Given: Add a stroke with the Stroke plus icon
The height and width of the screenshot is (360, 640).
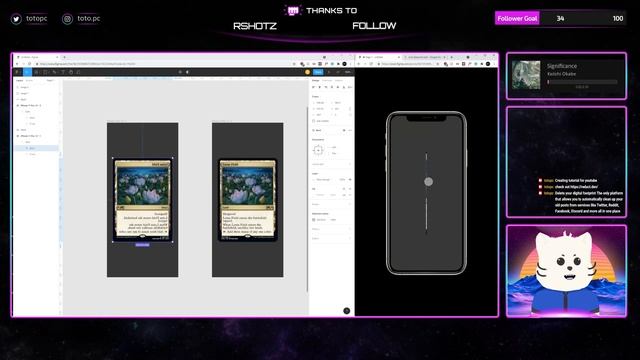Looking at the screenshot, I should (x=350, y=204).
